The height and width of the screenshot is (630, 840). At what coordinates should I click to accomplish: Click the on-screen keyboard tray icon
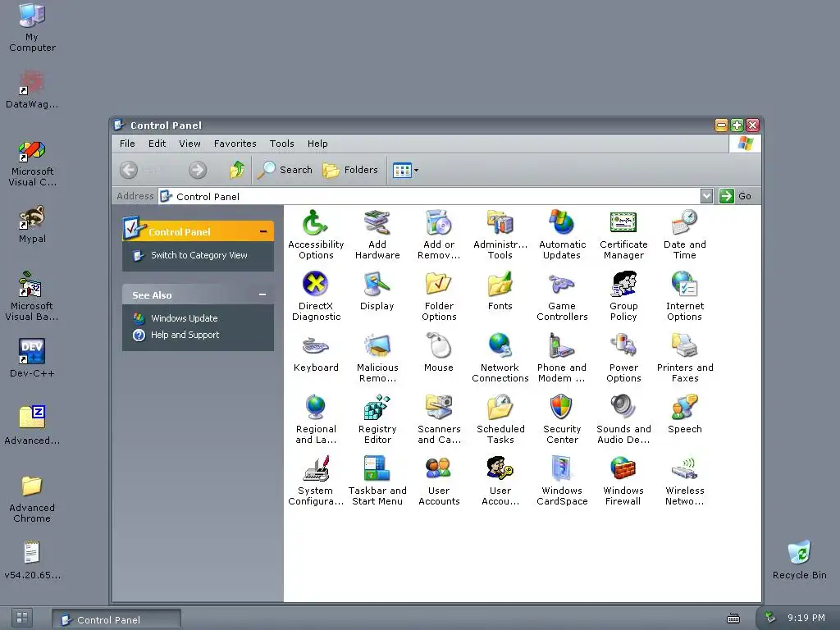pos(733,619)
